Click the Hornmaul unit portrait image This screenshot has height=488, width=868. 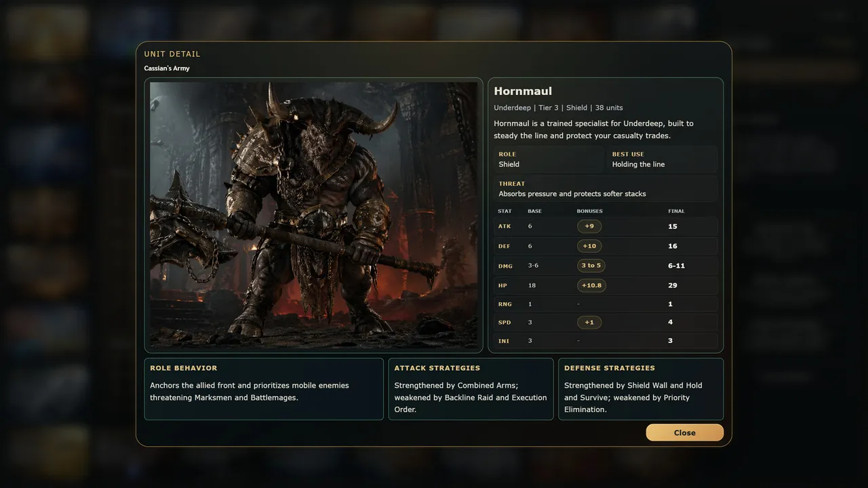click(x=314, y=216)
